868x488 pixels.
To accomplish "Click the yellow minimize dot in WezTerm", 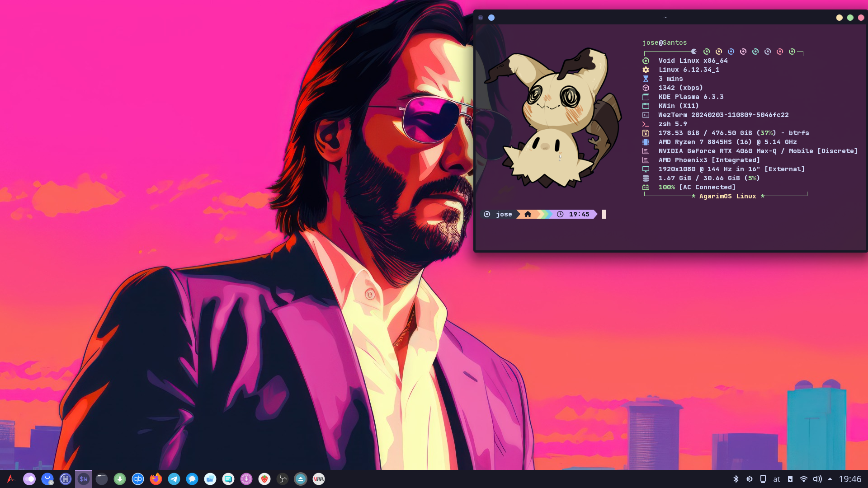I will coord(839,18).
